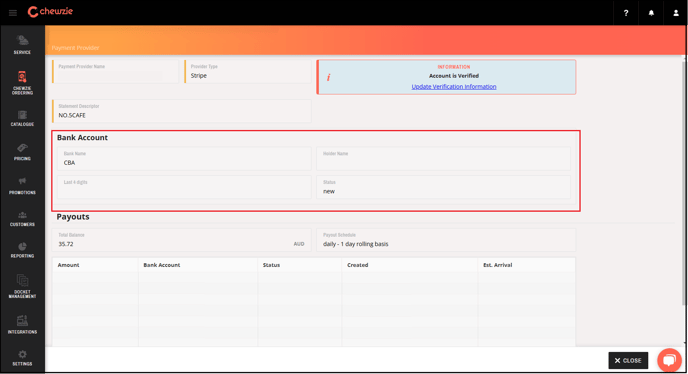Viewport: 688px width, 374px height.
Task: Open Service in sidebar
Action: click(22, 44)
